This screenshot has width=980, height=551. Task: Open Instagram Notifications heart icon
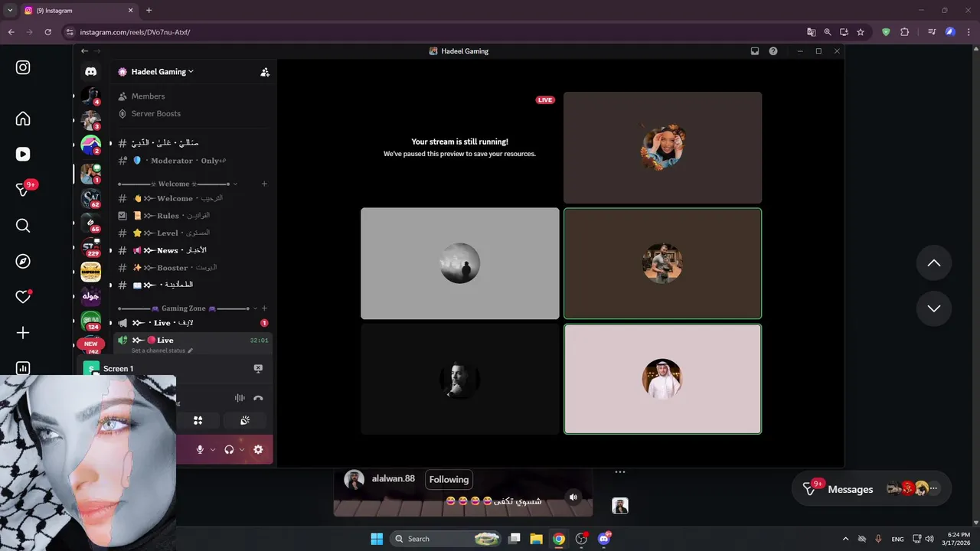coord(23,297)
